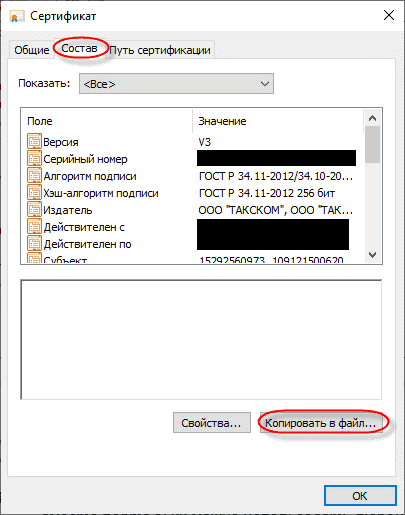Click the scroll up arrow in field list

pyautogui.click(x=373, y=118)
